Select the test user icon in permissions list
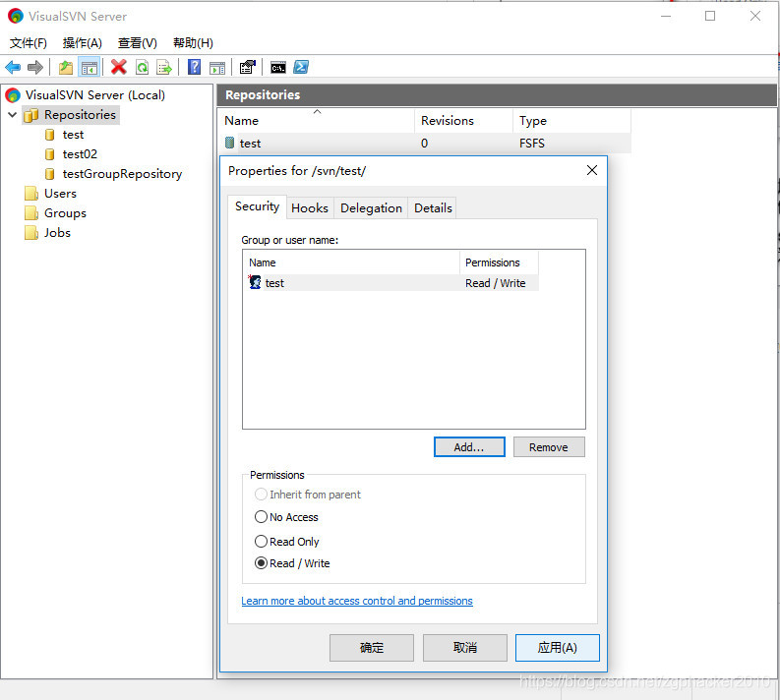The image size is (780, 700). click(255, 282)
